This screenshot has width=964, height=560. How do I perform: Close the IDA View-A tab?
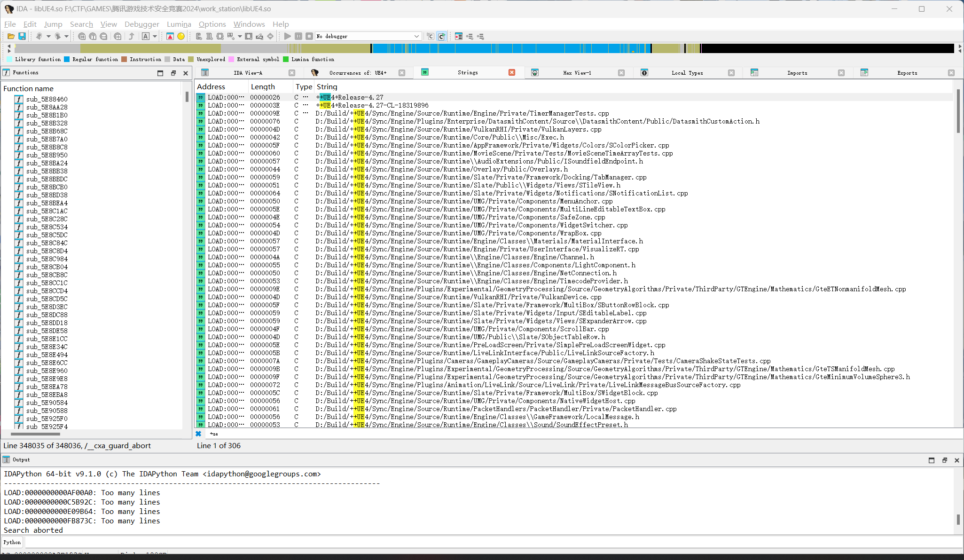pos(292,73)
